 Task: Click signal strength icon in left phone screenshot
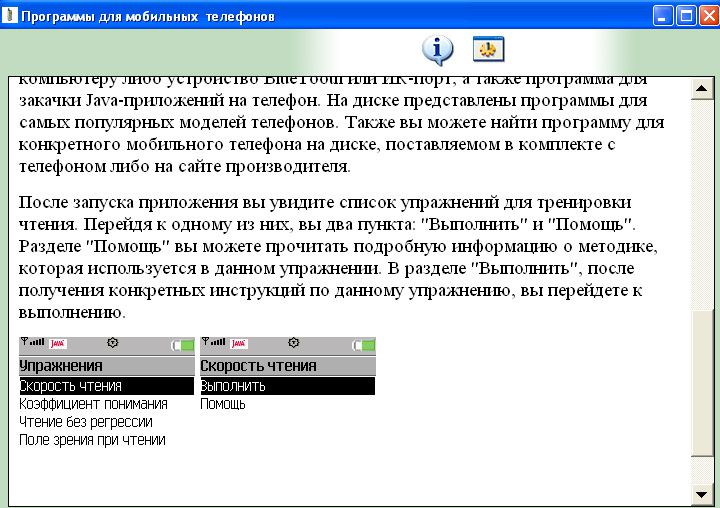32,343
